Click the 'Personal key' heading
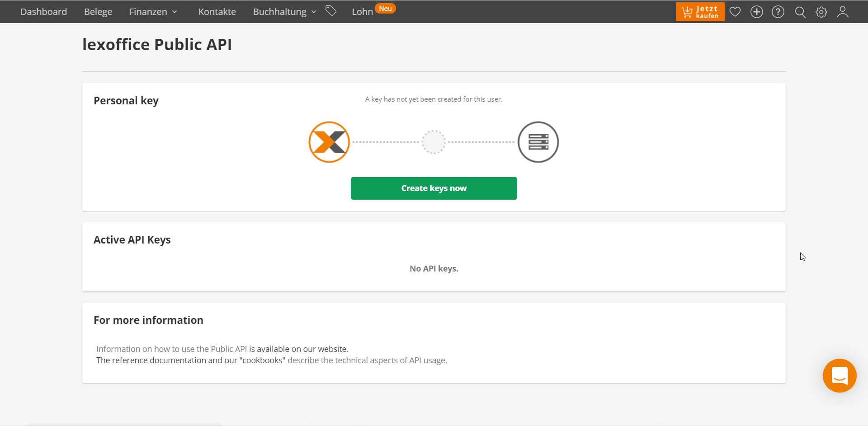868x426 pixels. click(x=126, y=101)
